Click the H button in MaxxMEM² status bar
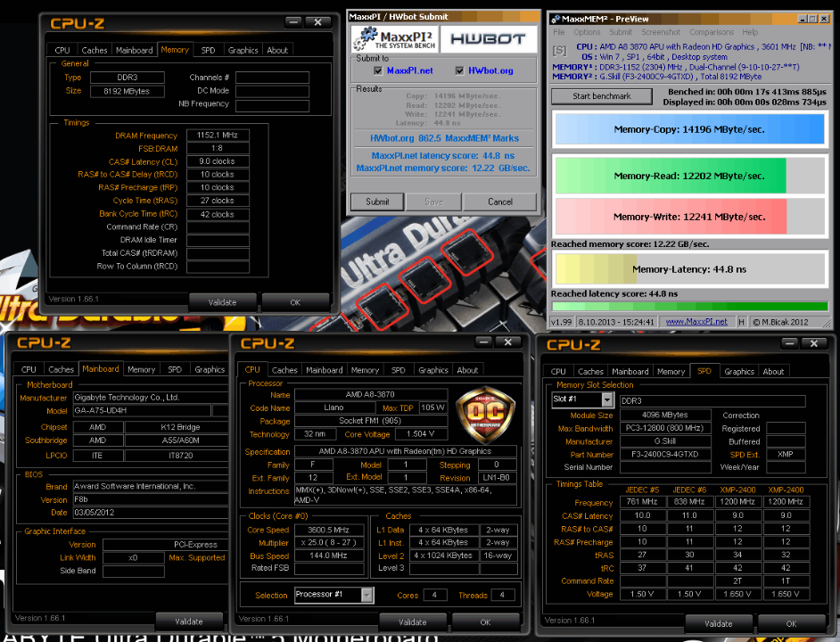This screenshot has height=642, width=840. click(741, 322)
